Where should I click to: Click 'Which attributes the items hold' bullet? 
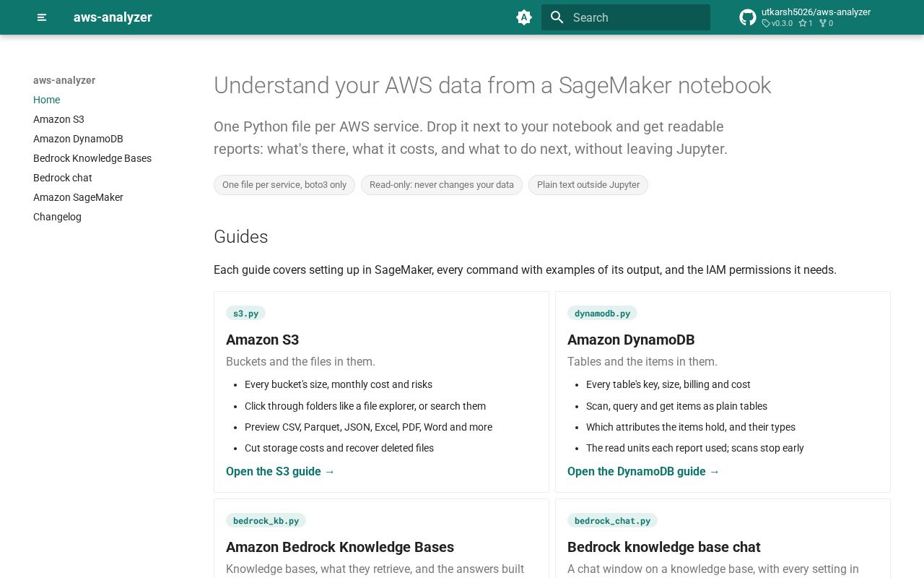[691, 427]
